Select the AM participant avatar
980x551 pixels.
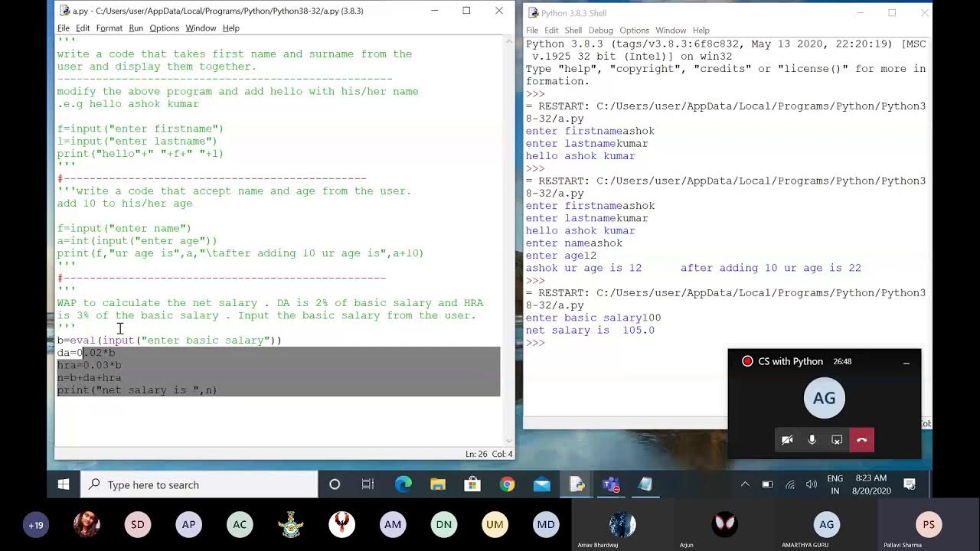pos(393,525)
